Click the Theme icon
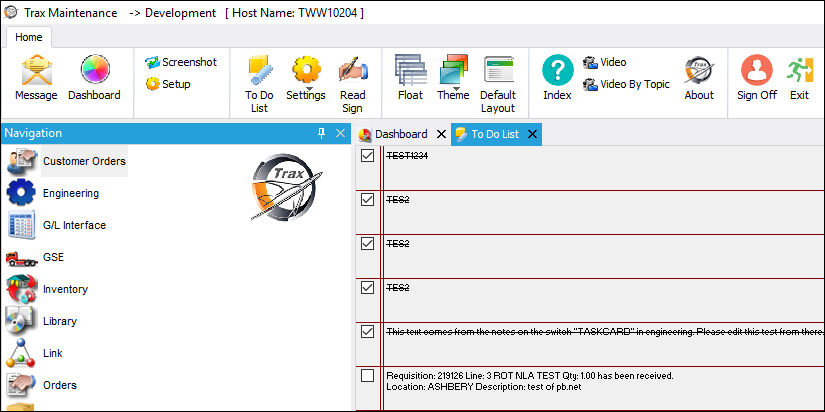Image resolution: width=825 pixels, height=412 pixels. coord(453,68)
